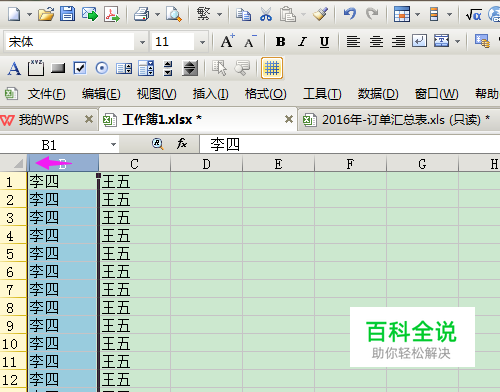Image resolution: width=500 pixels, height=392 pixels.
Task: Convert to traditional Chinese (繁) icon
Action: pos(204,14)
